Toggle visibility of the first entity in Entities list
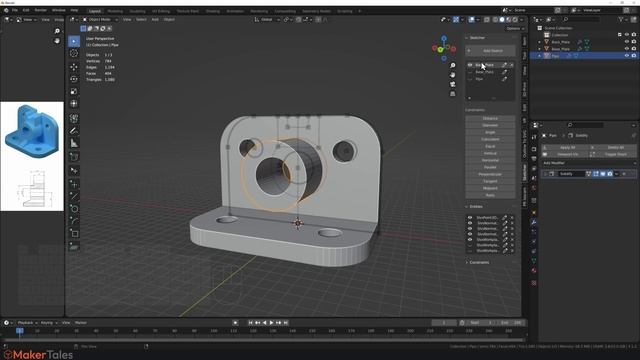Viewport: 640px width, 360px height. point(470,218)
